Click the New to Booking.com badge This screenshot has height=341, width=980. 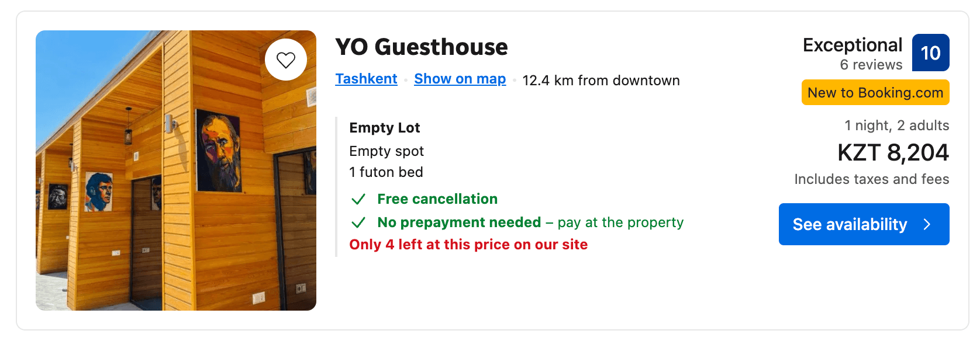(875, 92)
